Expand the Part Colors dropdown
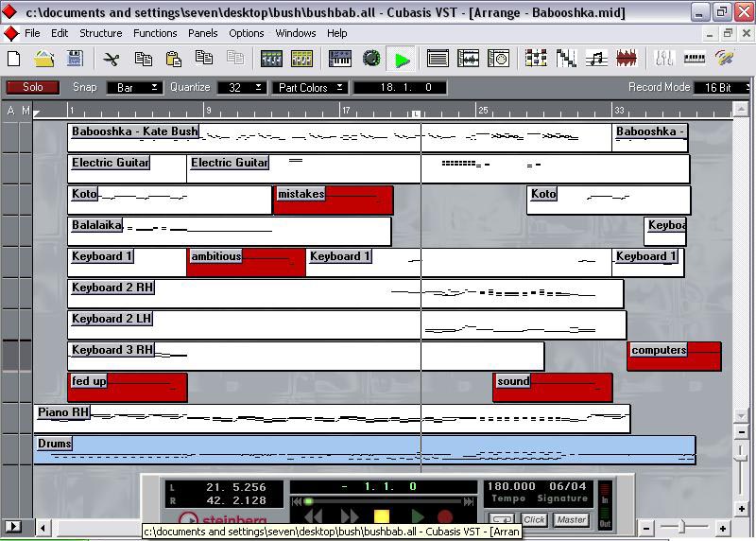The width and height of the screenshot is (756, 541). click(x=308, y=87)
